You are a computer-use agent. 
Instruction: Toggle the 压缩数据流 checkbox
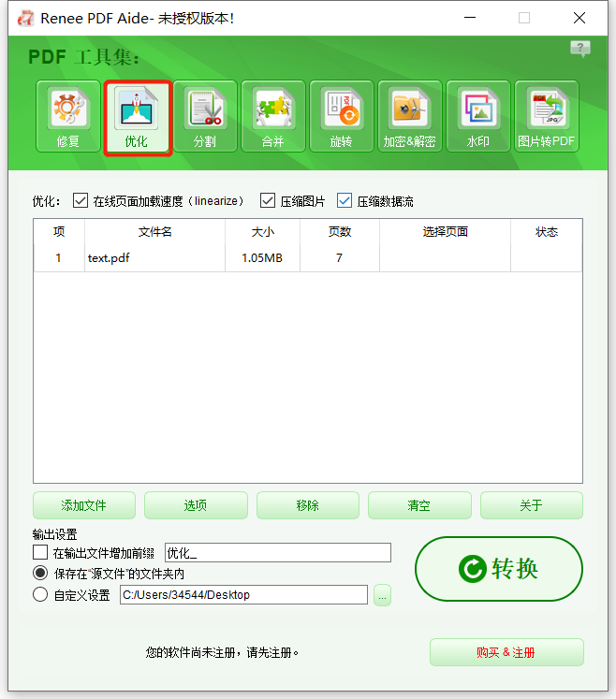click(345, 200)
